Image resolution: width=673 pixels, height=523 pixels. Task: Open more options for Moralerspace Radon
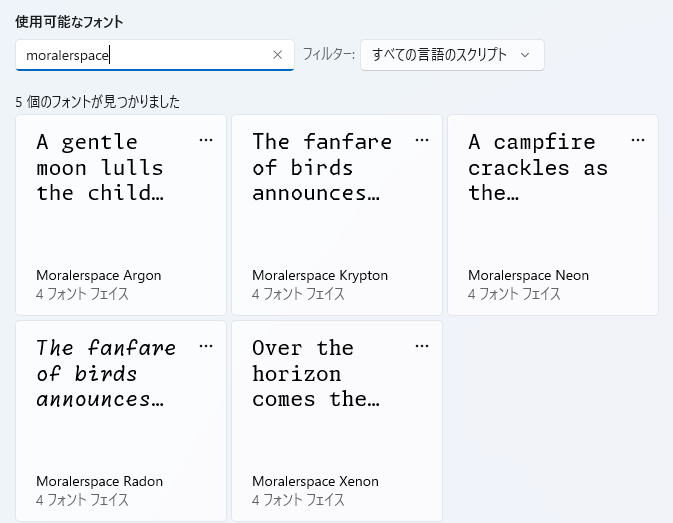coord(206,346)
